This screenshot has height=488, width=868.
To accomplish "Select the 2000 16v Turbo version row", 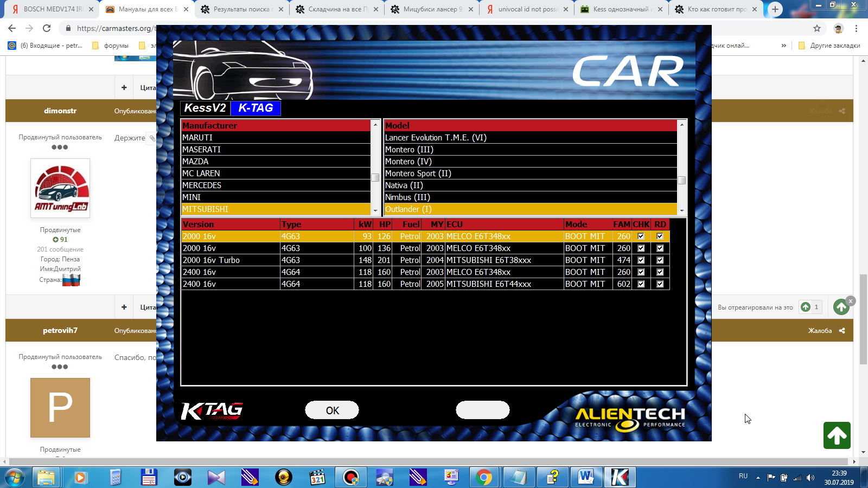I will tap(425, 260).
